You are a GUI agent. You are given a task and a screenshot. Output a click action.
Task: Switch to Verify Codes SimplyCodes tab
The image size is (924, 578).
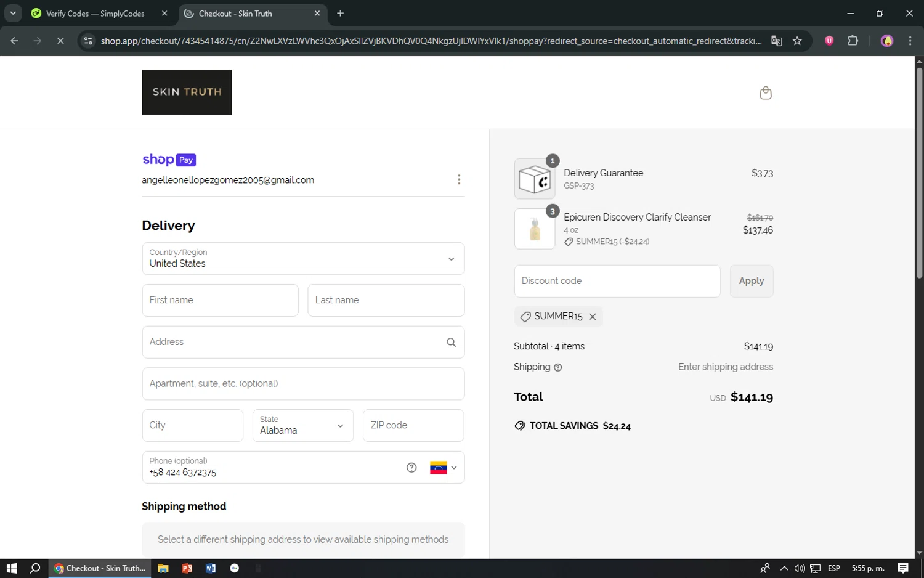click(x=95, y=14)
